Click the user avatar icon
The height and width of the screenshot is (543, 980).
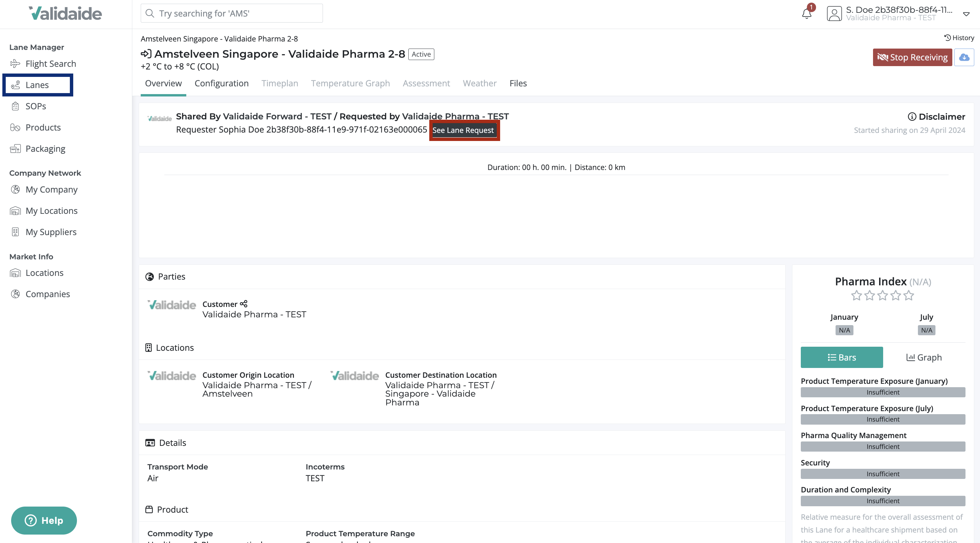[x=834, y=14]
